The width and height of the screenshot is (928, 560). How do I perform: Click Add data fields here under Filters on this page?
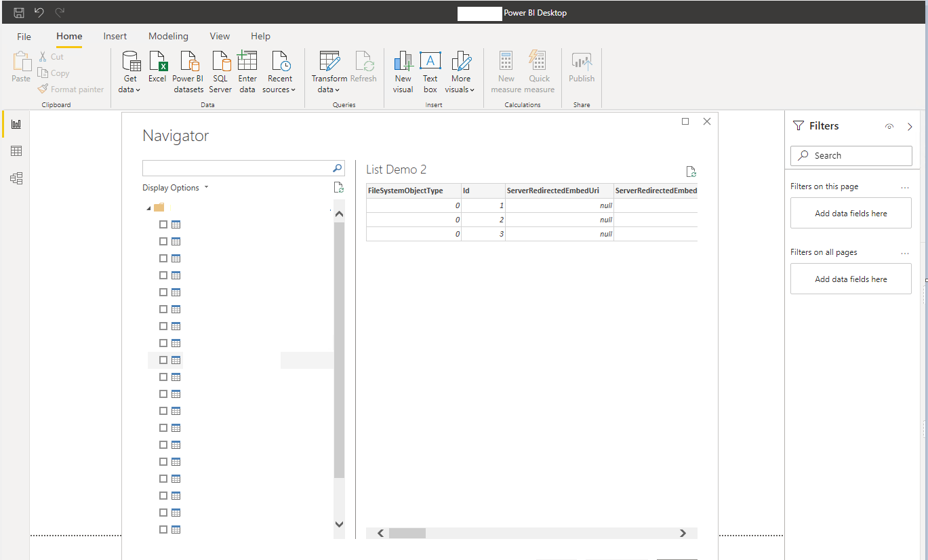point(851,214)
